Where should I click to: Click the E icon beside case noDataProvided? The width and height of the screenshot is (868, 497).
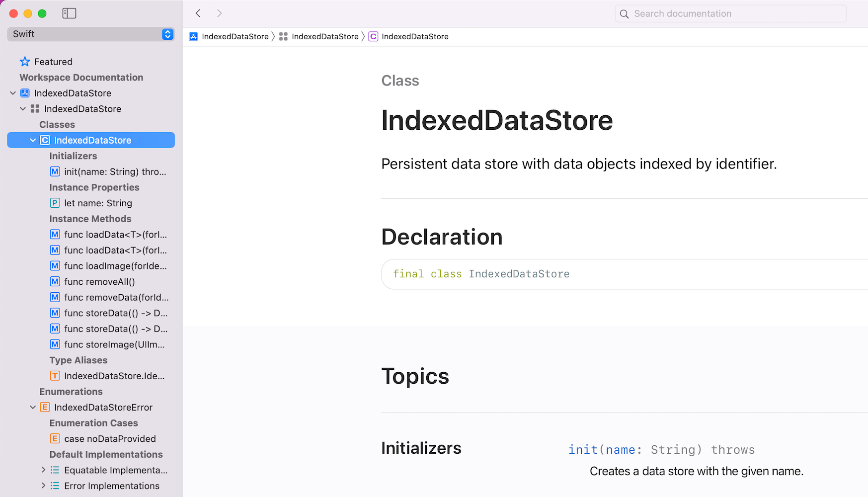pyautogui.click(x=55, y=438)
